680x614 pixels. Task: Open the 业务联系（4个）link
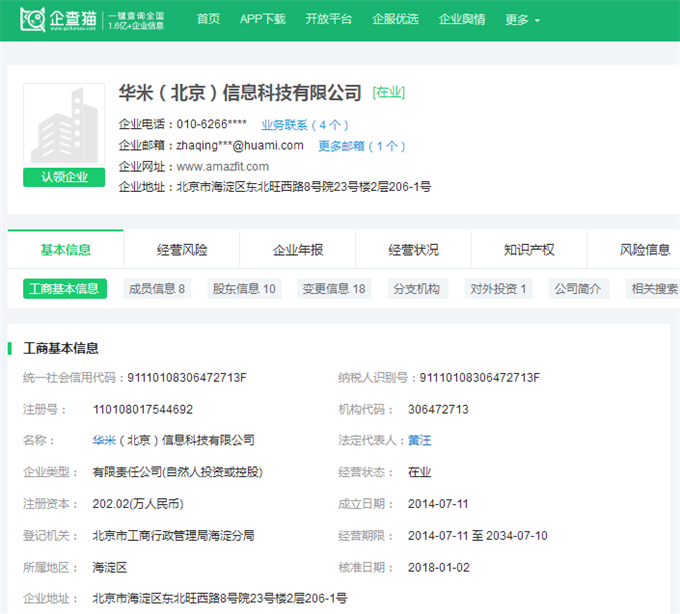(x=304, y=125)
